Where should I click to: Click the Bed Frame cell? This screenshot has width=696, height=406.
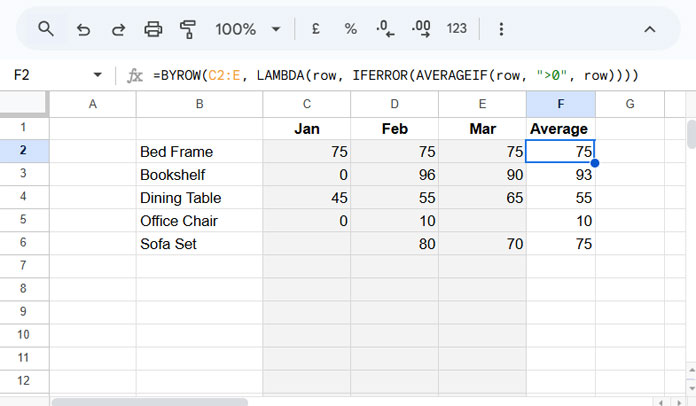(x=199, y=152)
